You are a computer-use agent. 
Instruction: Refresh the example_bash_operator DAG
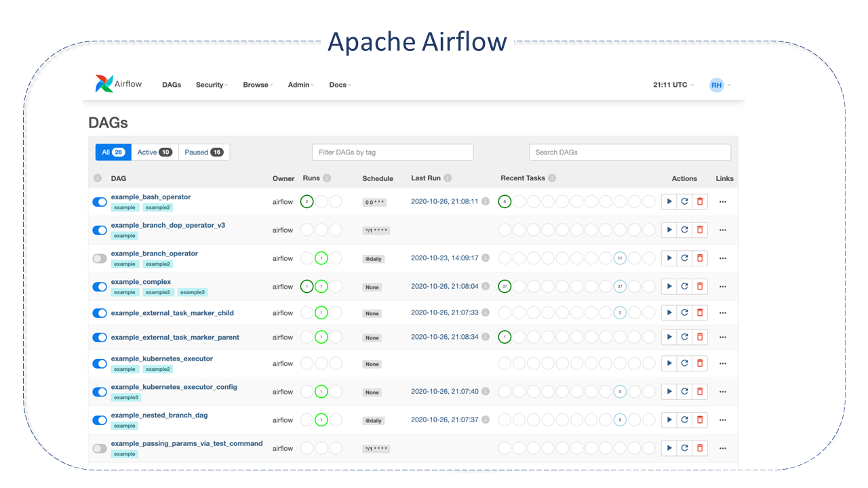click(685, 201)
